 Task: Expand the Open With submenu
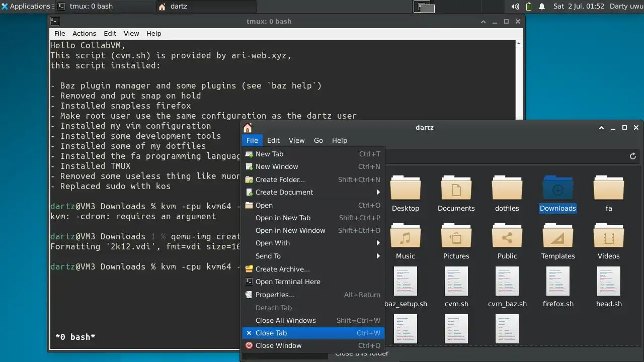tap(313, 243)
